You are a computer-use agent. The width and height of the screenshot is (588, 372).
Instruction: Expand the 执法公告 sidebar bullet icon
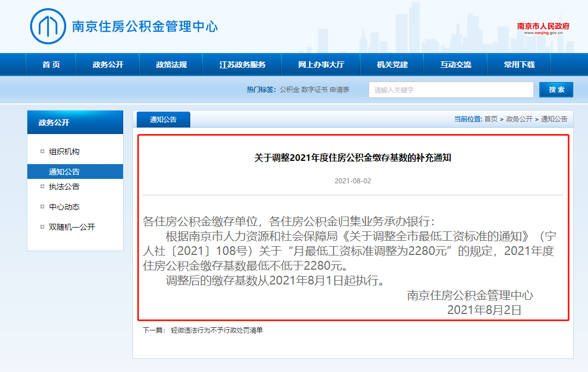pos(42,187)
